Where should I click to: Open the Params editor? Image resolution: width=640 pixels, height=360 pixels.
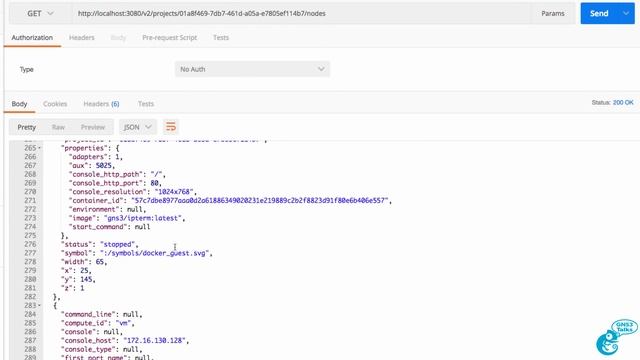(553, 13)
